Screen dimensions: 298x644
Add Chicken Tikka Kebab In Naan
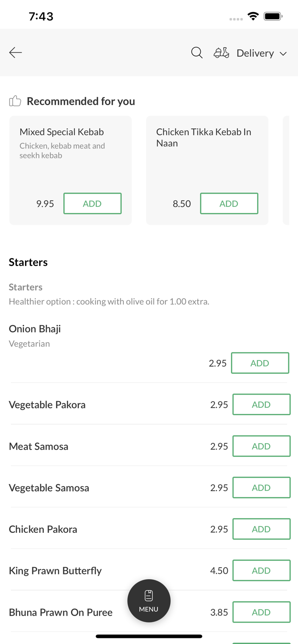point(229,204)
